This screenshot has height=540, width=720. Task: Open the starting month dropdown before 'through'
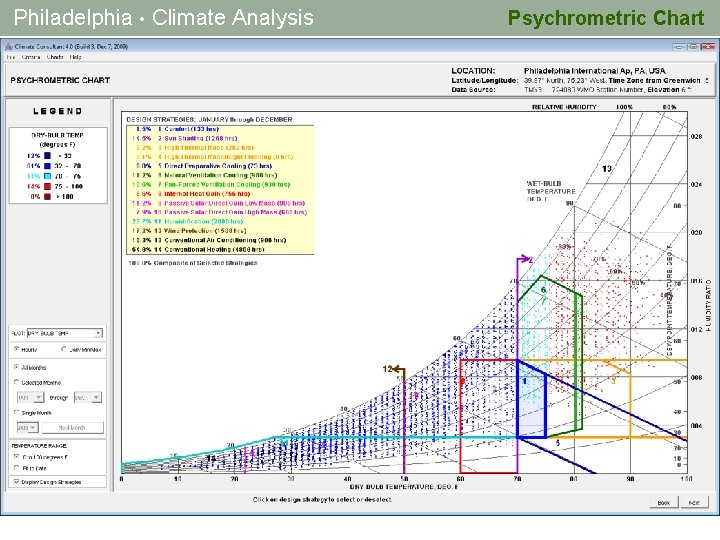pyautogui.click(x=30, y=397)
